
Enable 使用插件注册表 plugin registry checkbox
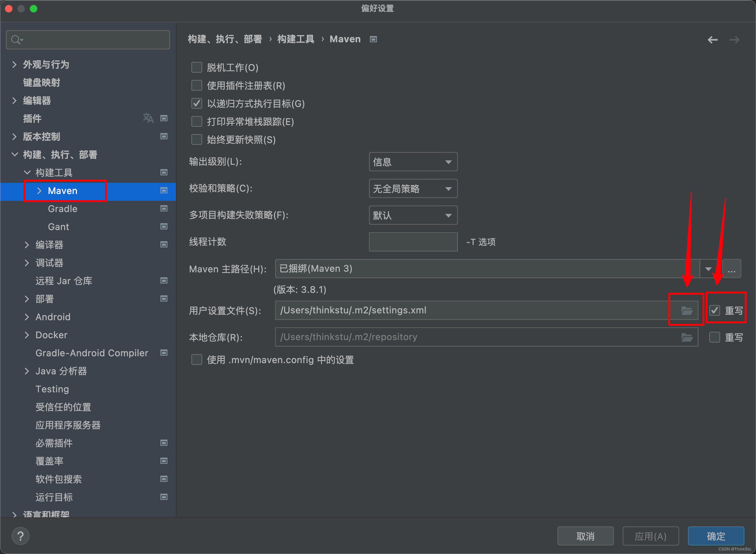pos(197,85)
